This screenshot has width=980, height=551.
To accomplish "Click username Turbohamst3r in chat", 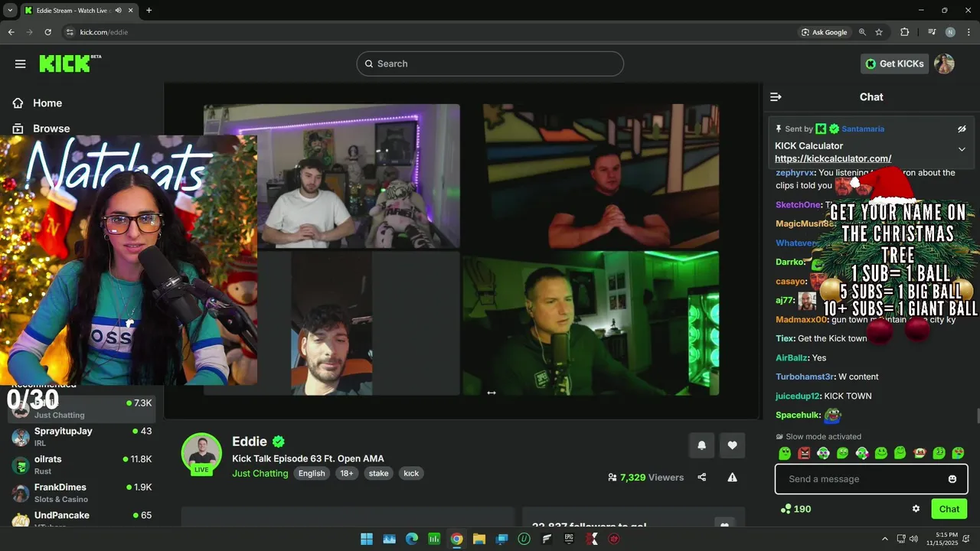I will tap(804, 377).
